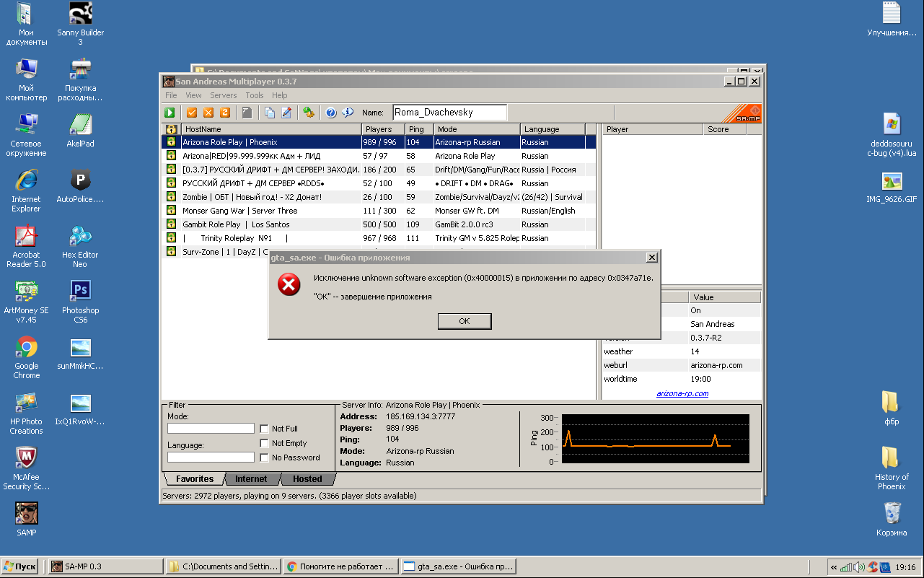Screen dimensions: 924x578
Task: Sort by the Players column header
Action: click(x=382, y=129)
